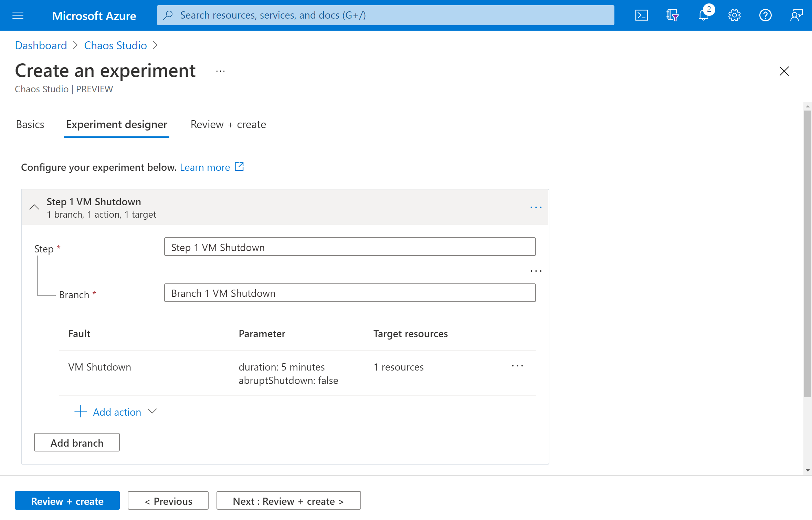Click the Add branch button

(x=77, y=443)
